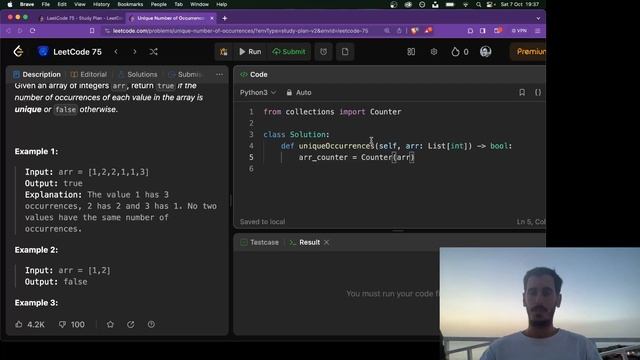Like the problem with thumbs up
The width and height of the screenshot is (640, 360).
point(30,324)
